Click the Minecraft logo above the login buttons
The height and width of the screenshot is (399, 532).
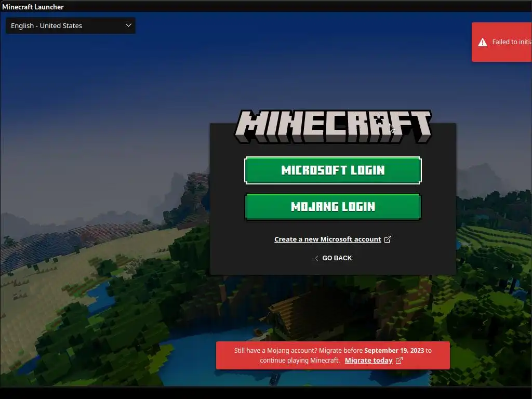coord(333,127)
